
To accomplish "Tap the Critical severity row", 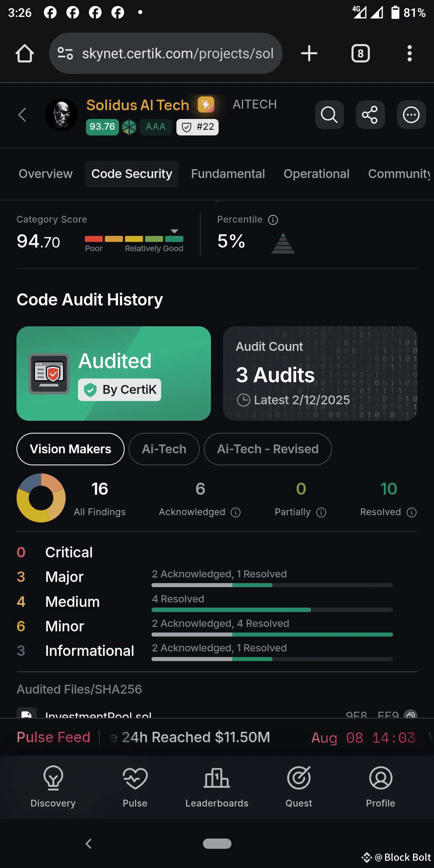I will [217, 552].
